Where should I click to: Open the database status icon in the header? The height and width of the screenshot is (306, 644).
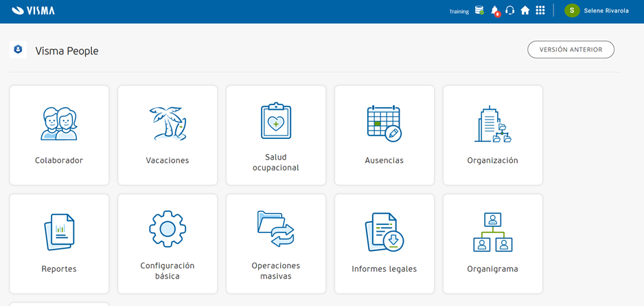point(479,10)
